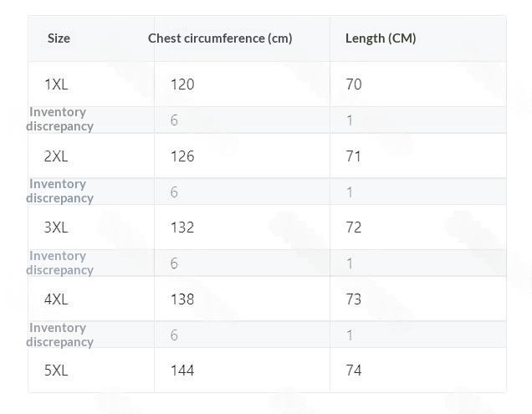Image resolution: width=532 pixels, height=414 pixels.
Task: Click length value 73
Action: [354, 299]
